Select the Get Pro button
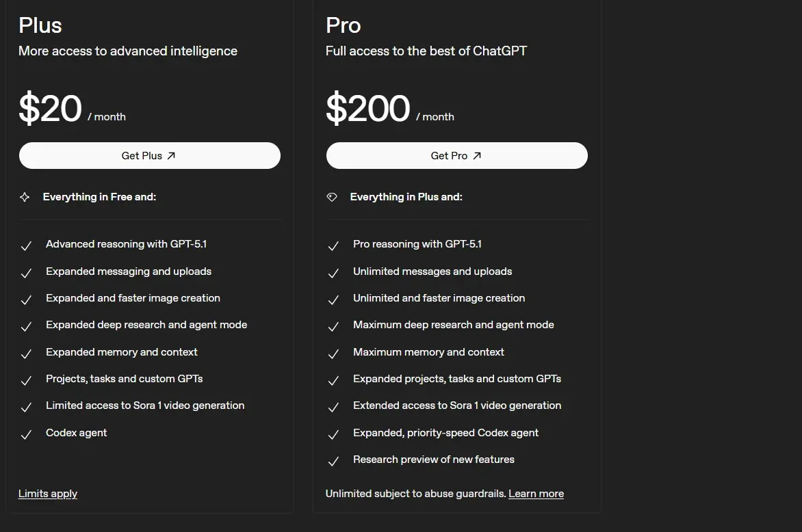Viewport: 802px width, 532px height. tap(456, 155)
